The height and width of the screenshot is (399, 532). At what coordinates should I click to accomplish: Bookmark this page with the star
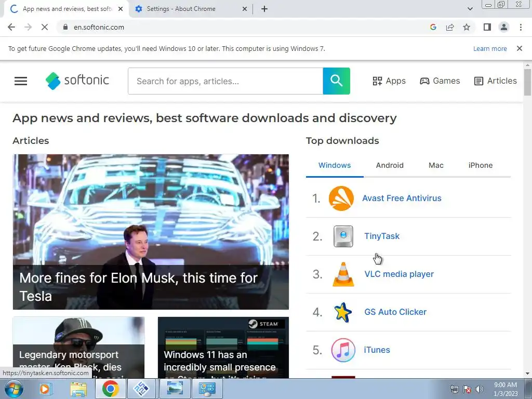[x=467, y=27]
